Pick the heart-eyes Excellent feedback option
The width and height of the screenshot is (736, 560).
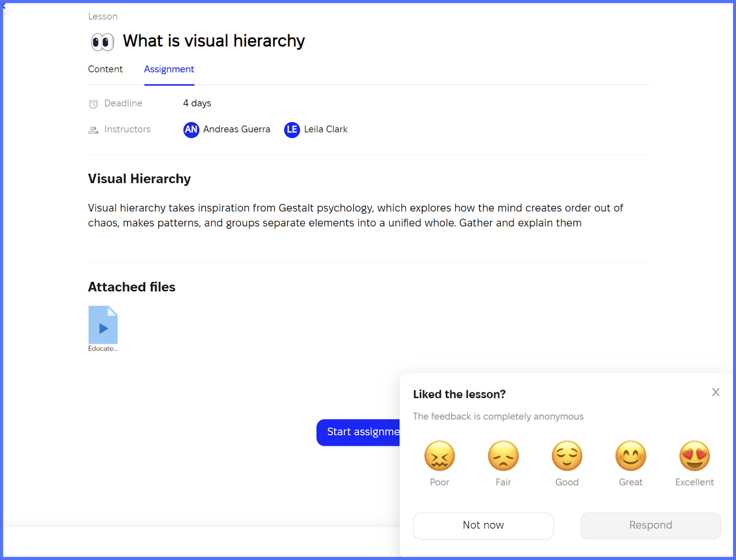coord(694,456)
